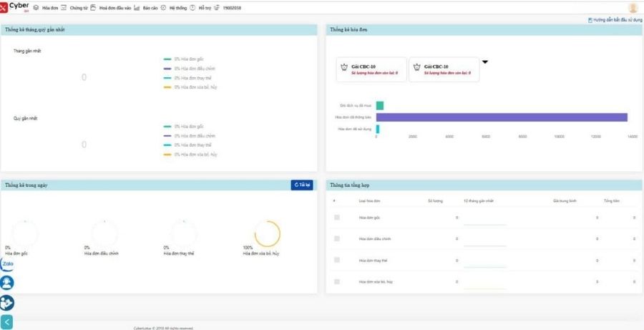Toggle Hóa đơn điều chỉnh legend under Quý gần nhất

(189, 136)
